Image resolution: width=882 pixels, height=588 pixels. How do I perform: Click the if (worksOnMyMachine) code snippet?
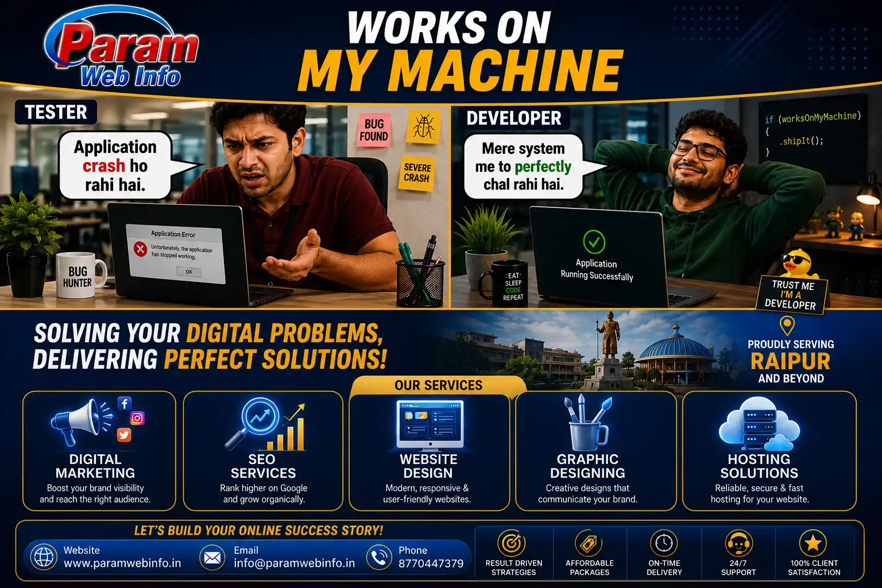click(x=812, y=134)
